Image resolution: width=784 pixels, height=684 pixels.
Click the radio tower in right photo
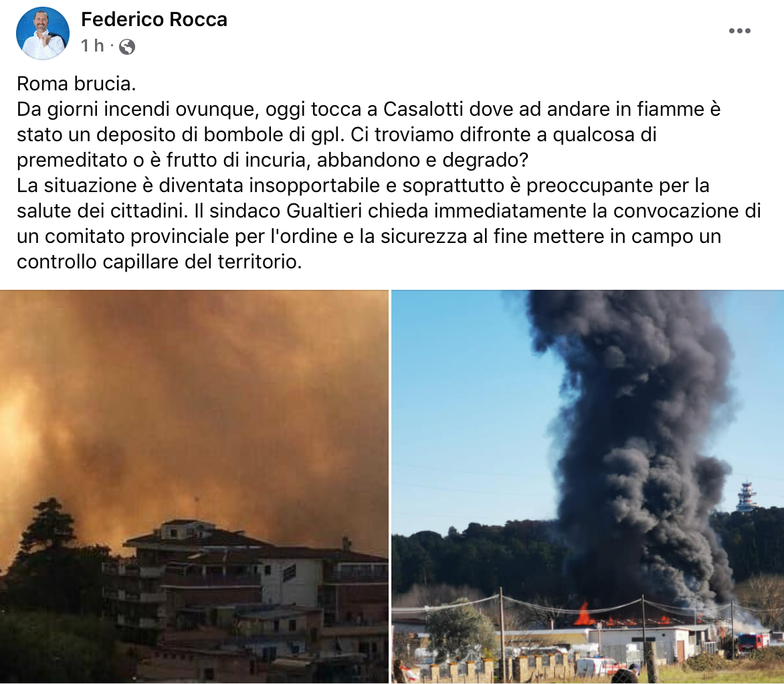[x=745, y=496]
